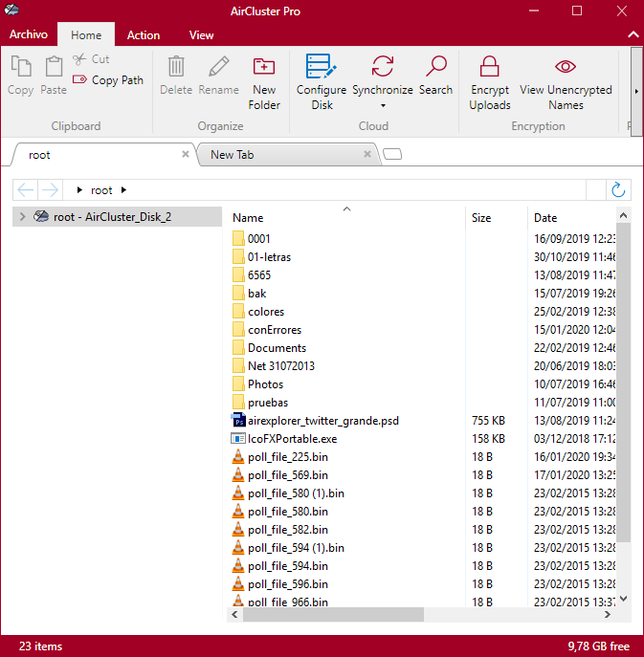The width and height of the screenshot is (644, 657).
Task: Switch to the Home ribbon tab
Action: coord(86,34)
